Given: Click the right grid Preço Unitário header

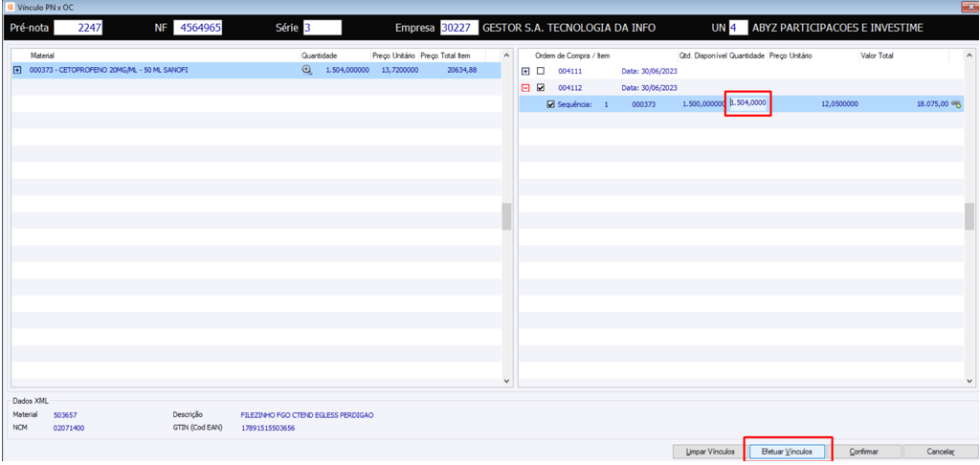Looking at the screenshot, I should (x=813, y=55).
